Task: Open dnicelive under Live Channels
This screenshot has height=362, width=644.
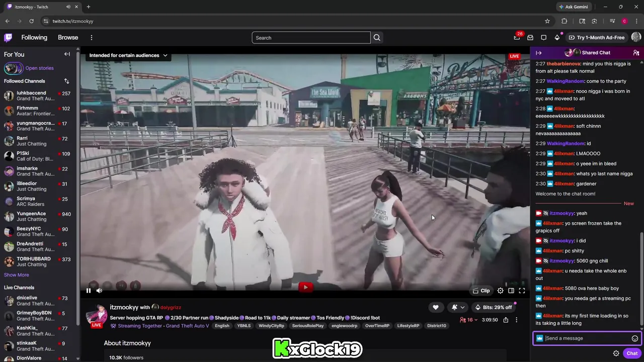Action: (x=38, y=301)
